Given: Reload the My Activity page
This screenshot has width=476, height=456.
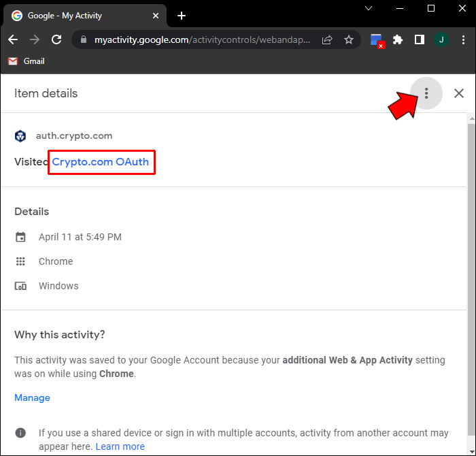Looking at the screenshot, I should click(56, 39).
